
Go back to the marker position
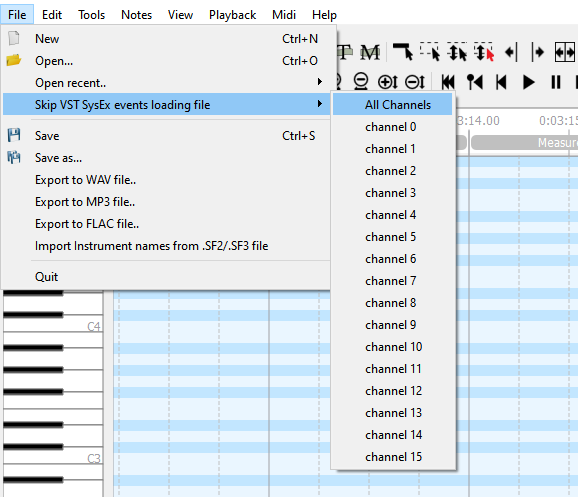coord(474,82)
